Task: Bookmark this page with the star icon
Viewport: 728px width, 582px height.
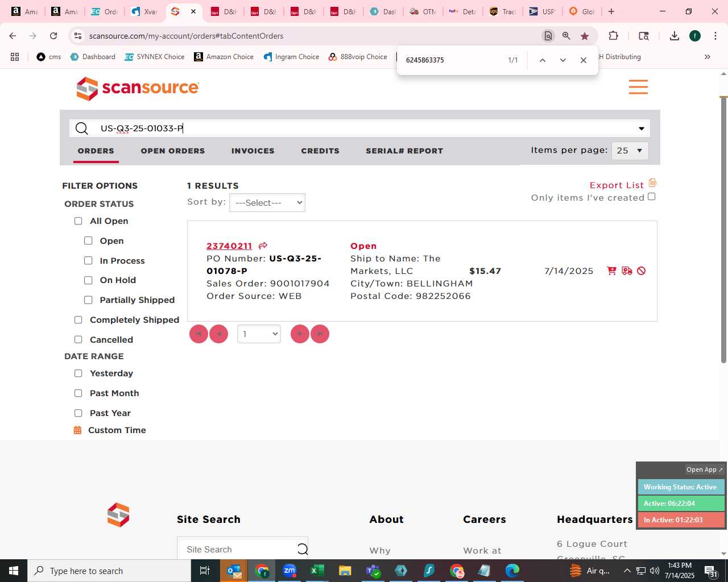Action: click(585, 36)
